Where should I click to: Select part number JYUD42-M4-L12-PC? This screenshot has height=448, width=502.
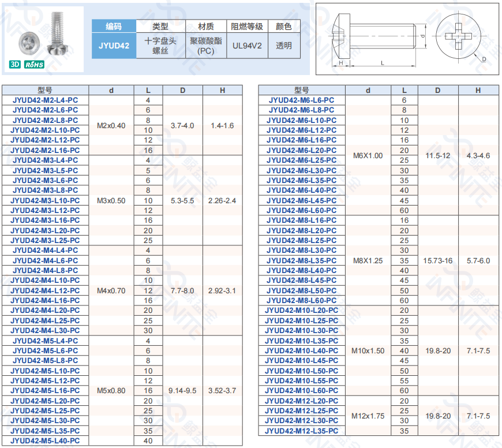tap(45, 290)
